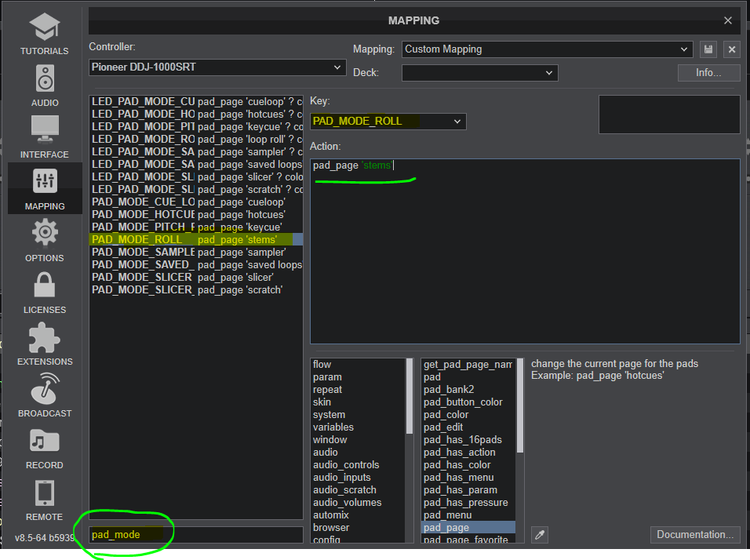Click the action verbs list scrollbar
750x560 pixels.
pos(520,405)
